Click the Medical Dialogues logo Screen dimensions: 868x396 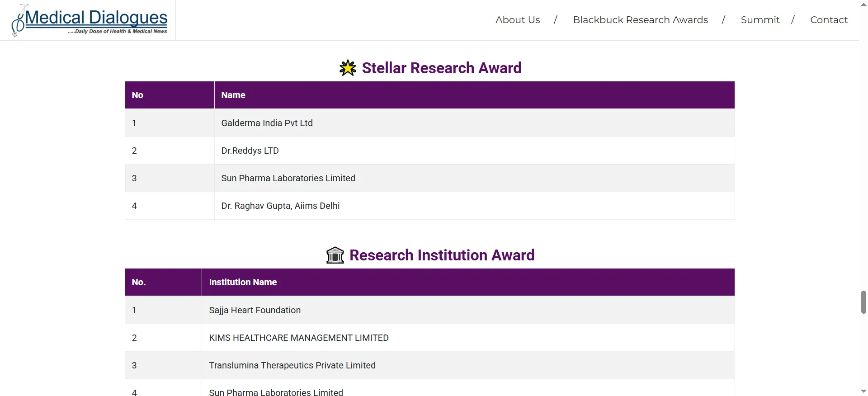pos(90,20)
